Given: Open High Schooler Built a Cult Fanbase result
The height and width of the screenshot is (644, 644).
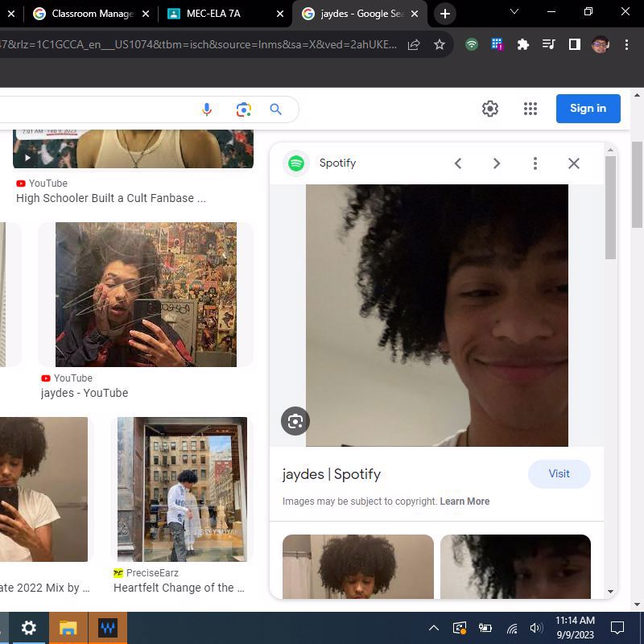Looking at the screenshot, I should (111, 198).
